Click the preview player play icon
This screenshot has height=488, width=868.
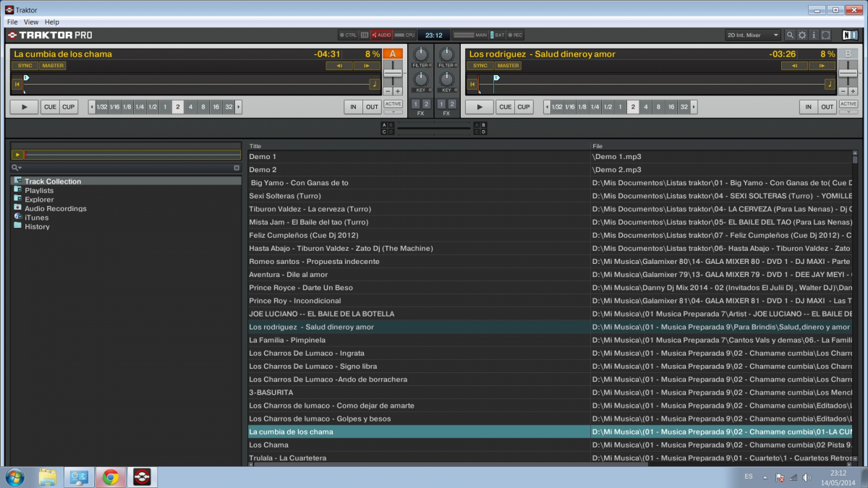pos(17,155)
